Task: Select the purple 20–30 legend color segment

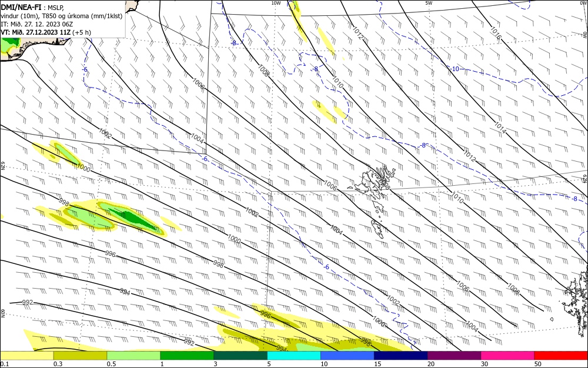Action: (x=454, y=356)
